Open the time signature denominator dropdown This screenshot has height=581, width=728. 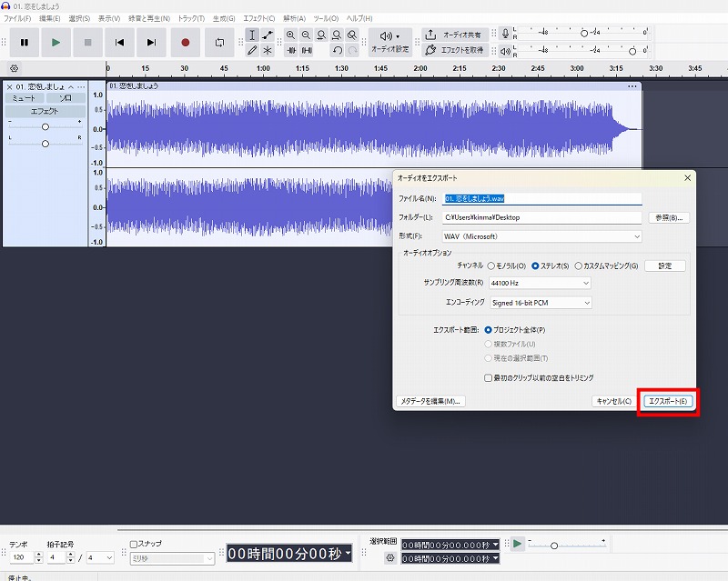tap(100, 557)
